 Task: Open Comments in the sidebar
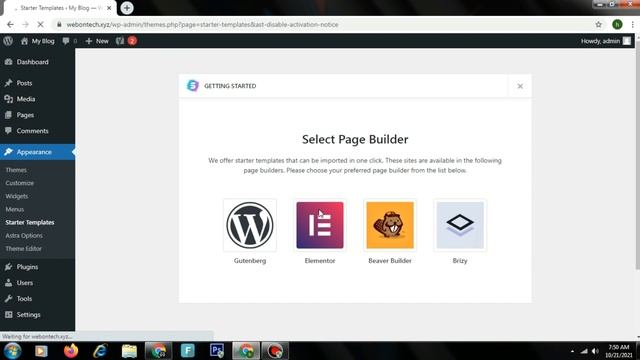click(37, 131)
